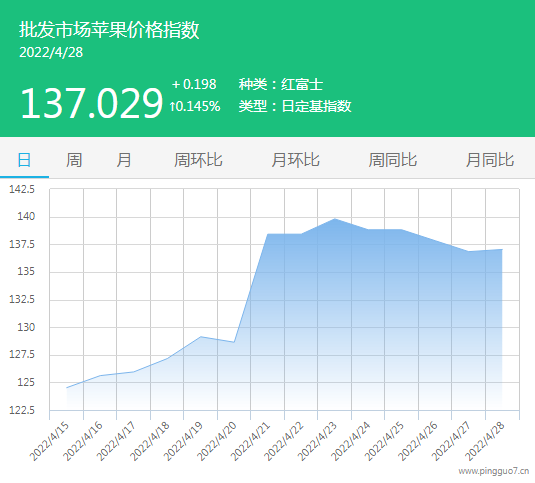The image size is (535, 483).
Task: Select the 日 daily tab
Action: (x=24, y=160)
